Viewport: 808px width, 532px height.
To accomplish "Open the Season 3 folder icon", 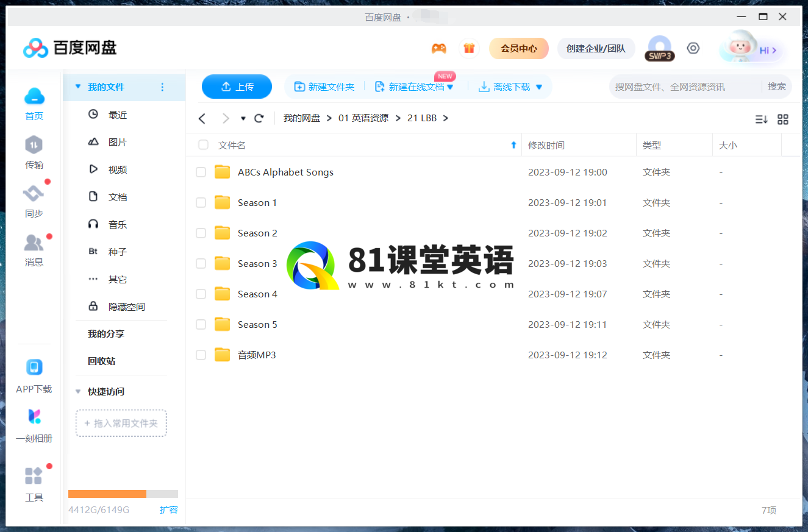I will pyautogui.click(x=223, y=263).
